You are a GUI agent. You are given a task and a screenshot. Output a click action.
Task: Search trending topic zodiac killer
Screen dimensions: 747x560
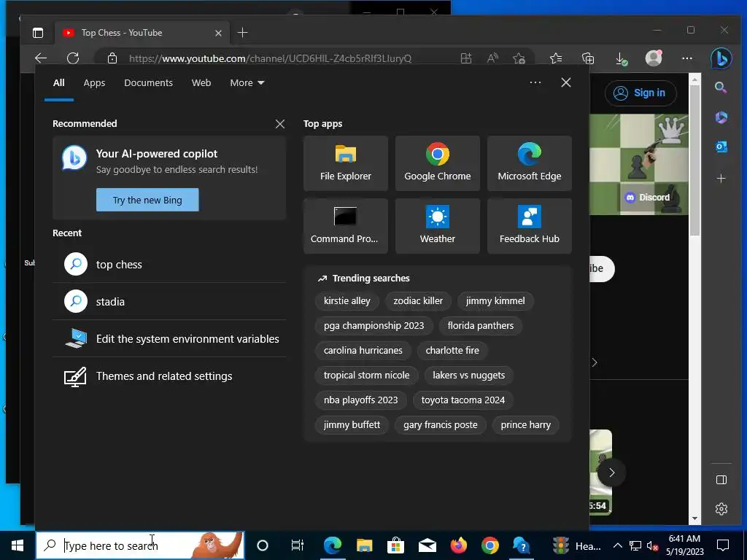point(418,301)
